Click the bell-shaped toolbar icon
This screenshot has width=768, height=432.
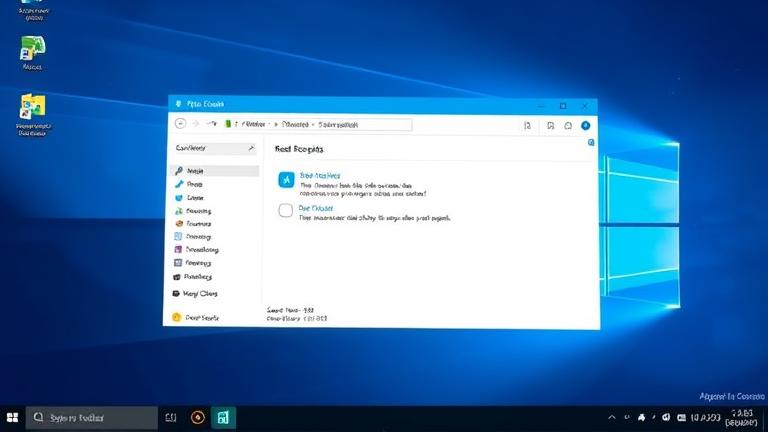pyautogui.click(x=568, y=126)
